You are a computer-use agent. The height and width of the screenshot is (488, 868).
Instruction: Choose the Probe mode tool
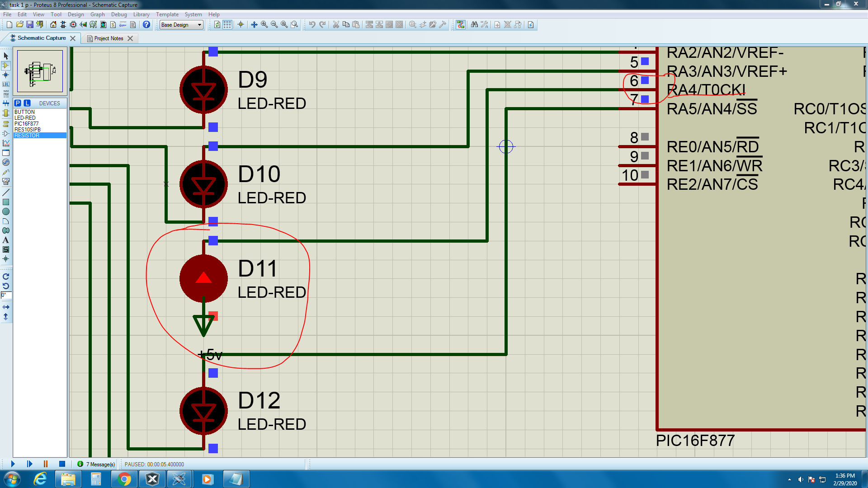point(6,172)
